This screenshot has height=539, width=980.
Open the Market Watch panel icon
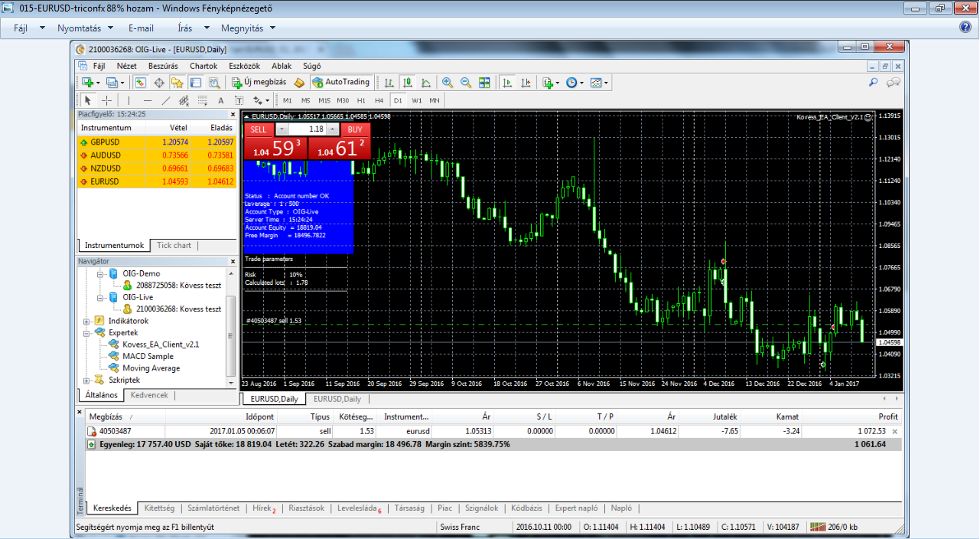click(141, 83)
